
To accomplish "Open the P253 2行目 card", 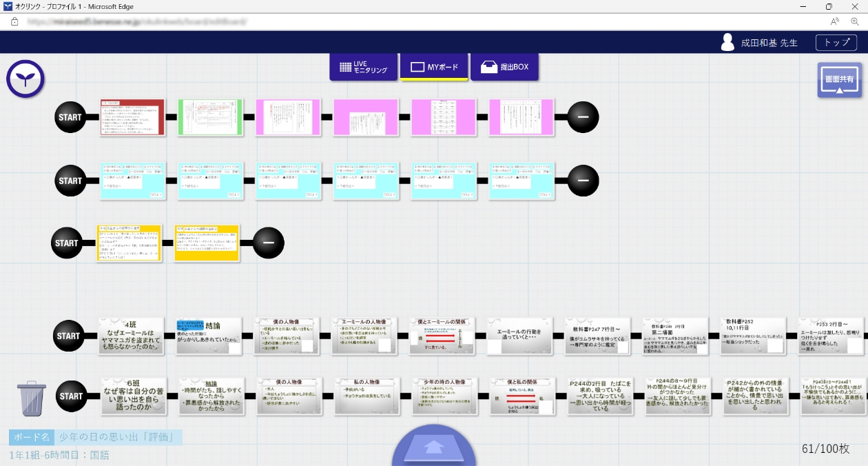I will 831,336.
